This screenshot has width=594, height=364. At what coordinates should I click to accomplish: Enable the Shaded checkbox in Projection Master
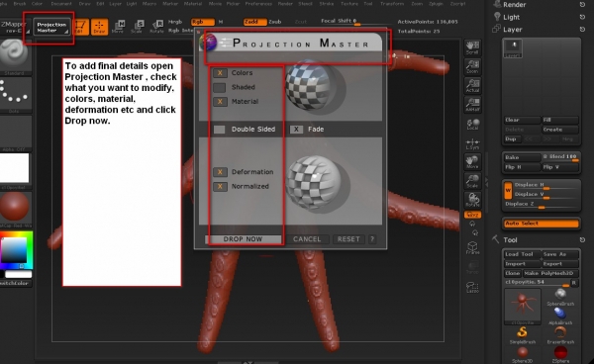[x=220, y=87]
